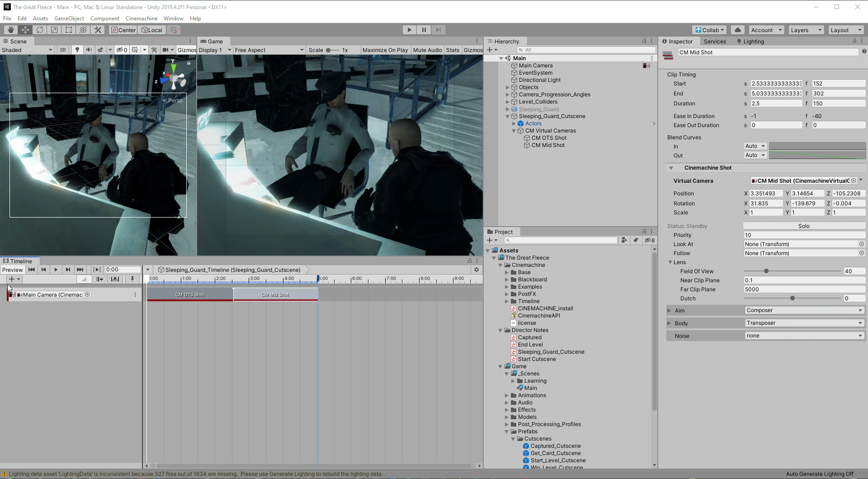Open the Body Transposer dropdown
Image resolution: width=868 pixels, height=479 pixels.
(x=804, y=323)
